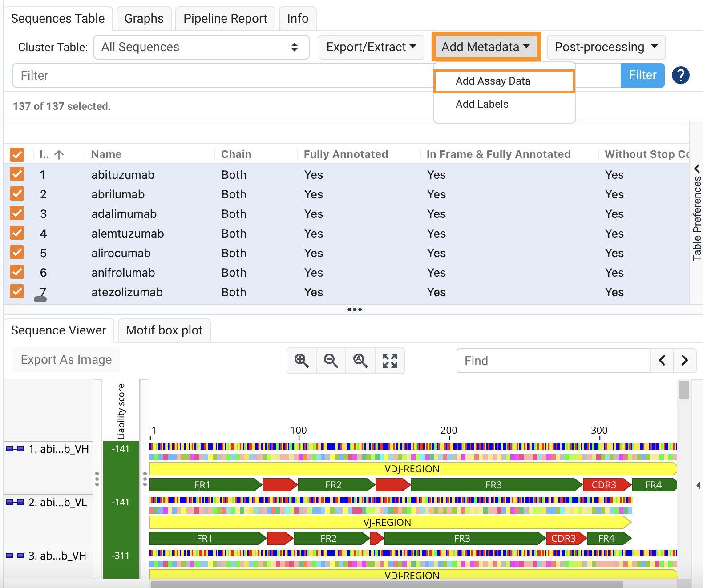The image size is (703, 588).
Task: Click the -141 liability score for VH
Action: pyautogui.click(x=121, y=449)
